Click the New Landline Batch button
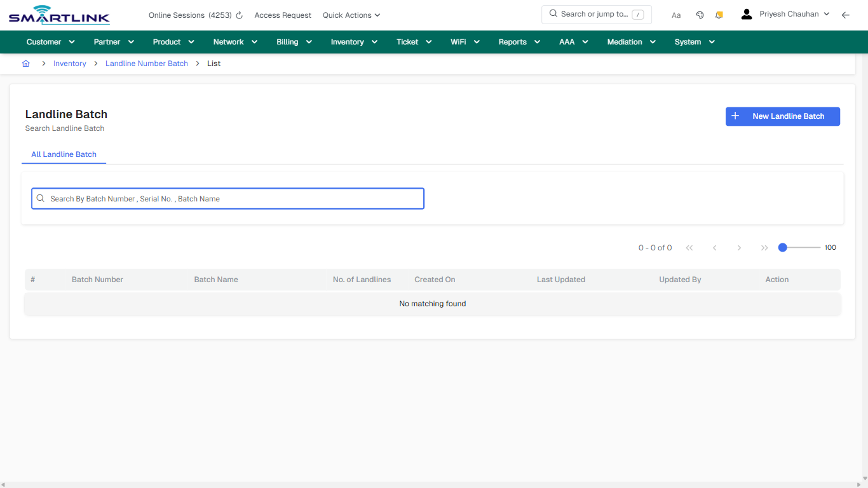The height and width of the screenshot is (488, 868). pos(782,116)
